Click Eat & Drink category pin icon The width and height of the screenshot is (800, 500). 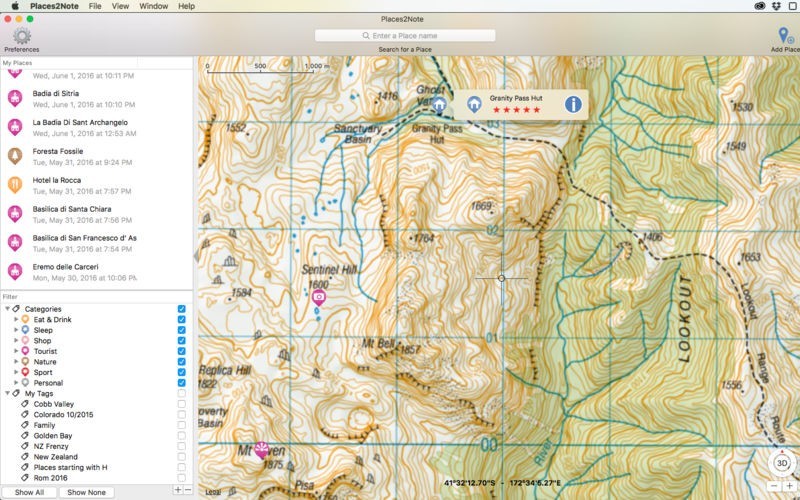click(x=25, y=319)
